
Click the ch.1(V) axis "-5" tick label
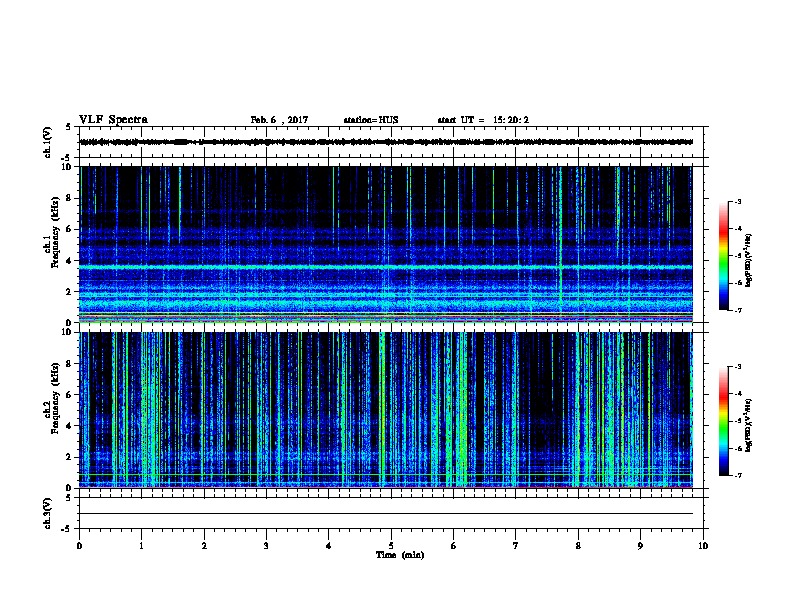pyautogui.click(x=68, y=158)
